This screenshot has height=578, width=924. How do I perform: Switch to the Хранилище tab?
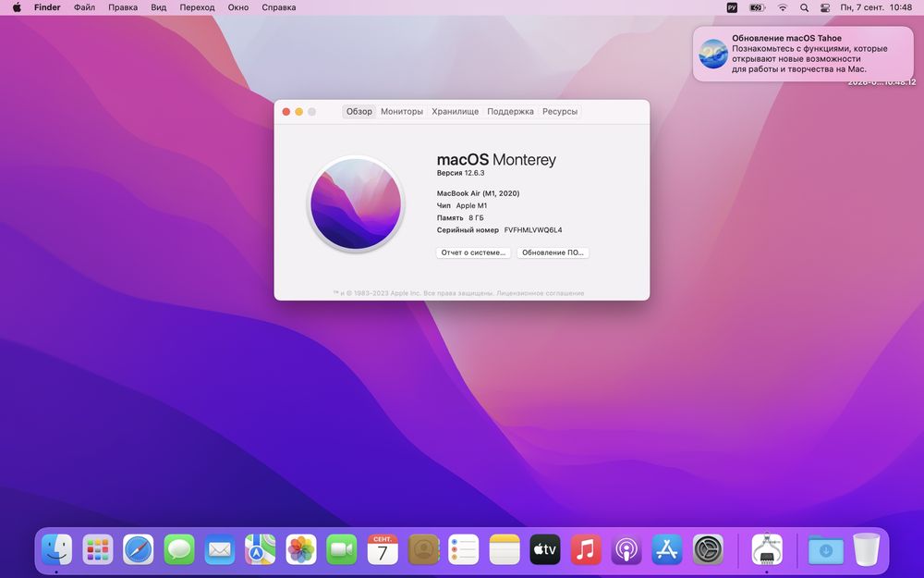click(455, 112)
